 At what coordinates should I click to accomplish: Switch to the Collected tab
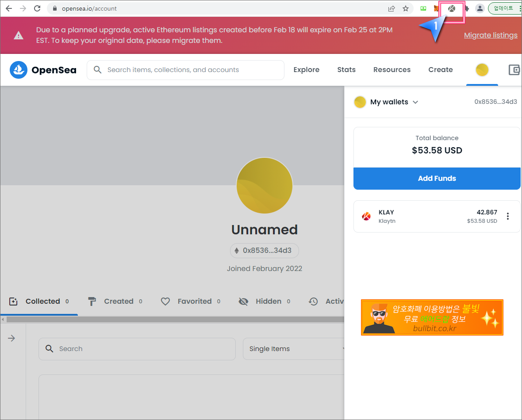coord(39,302)
